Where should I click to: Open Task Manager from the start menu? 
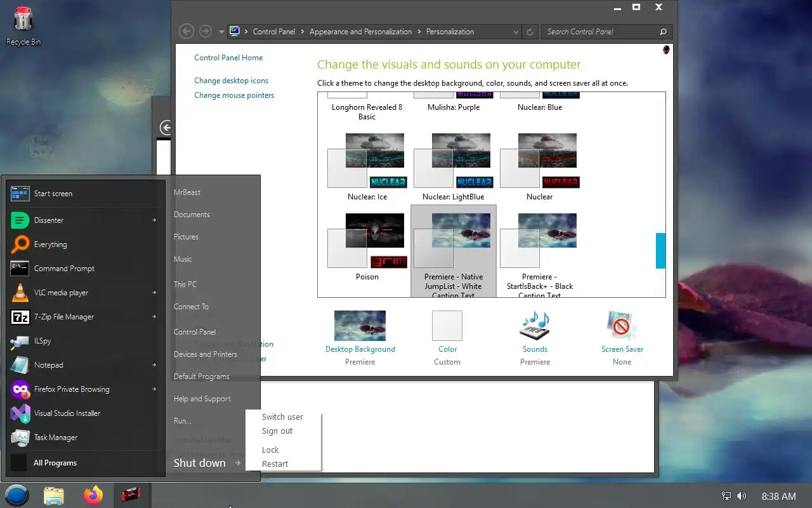(84, 438)
